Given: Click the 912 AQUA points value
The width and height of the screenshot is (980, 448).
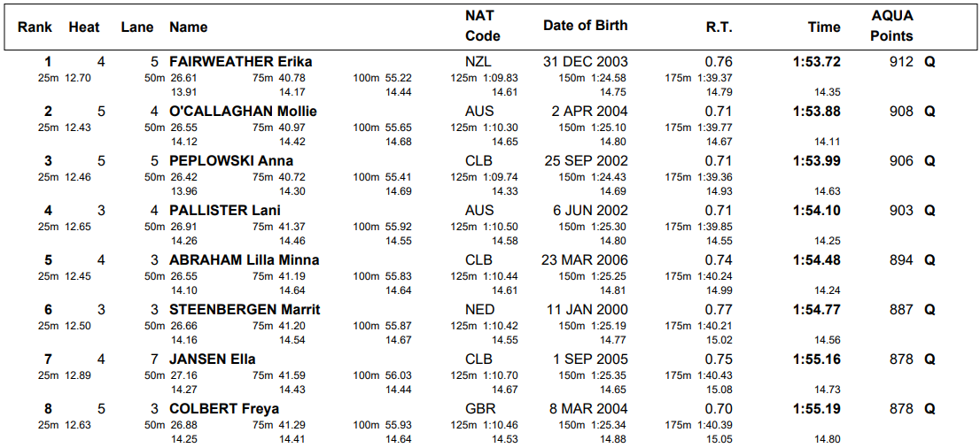Looking at the screenshot, I should point(901,62).
